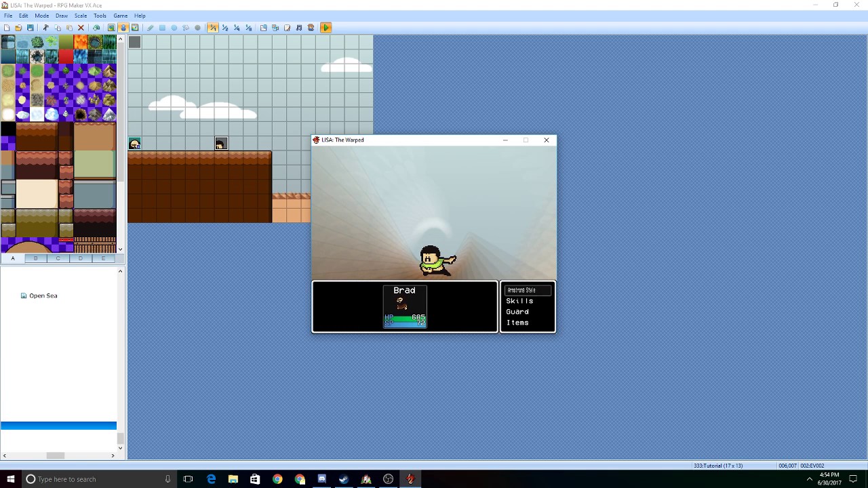Viewport: 868px width, 488px height.
Task: Click the map list scroll-up arrow
Action: point(121,271)
